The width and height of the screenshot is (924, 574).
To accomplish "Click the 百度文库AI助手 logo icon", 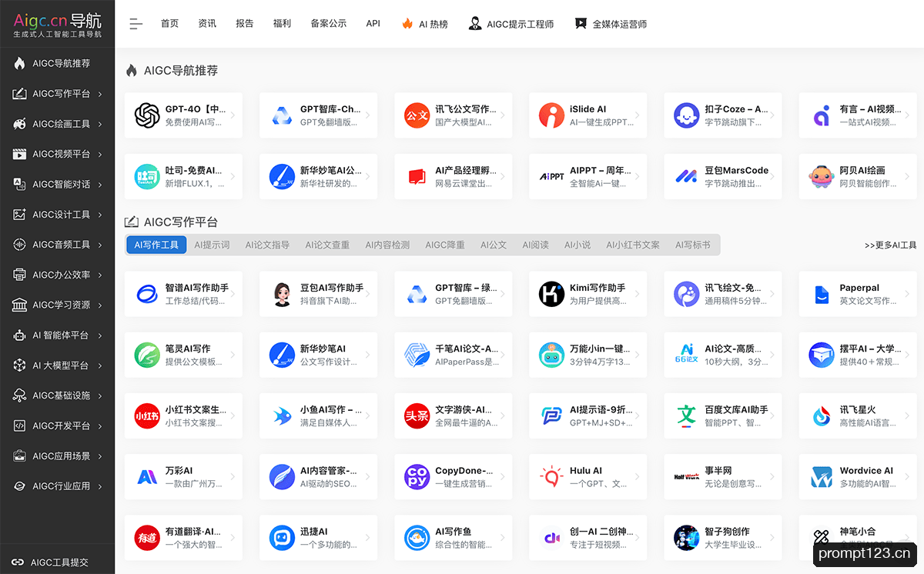I will click(686, 416).
